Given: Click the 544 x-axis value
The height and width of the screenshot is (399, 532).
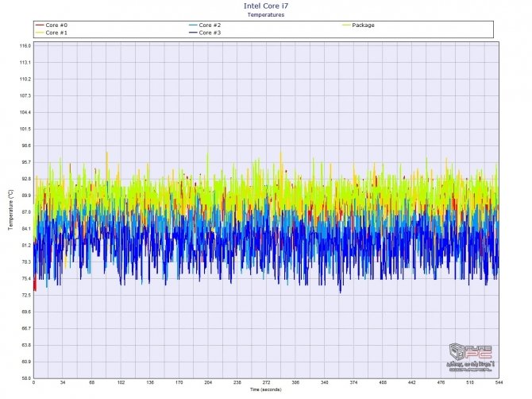Looking at the screenshot, I should [x=499, y=382].
